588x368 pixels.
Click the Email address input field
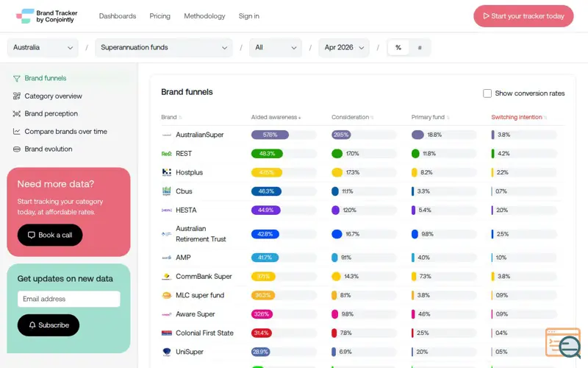(x=69, y=299)
